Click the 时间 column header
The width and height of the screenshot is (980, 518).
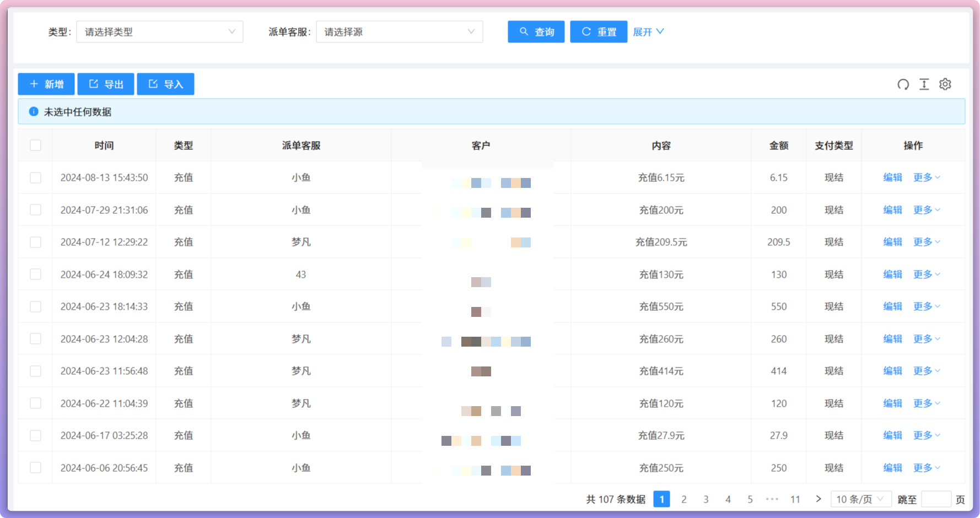click(104, 145)
